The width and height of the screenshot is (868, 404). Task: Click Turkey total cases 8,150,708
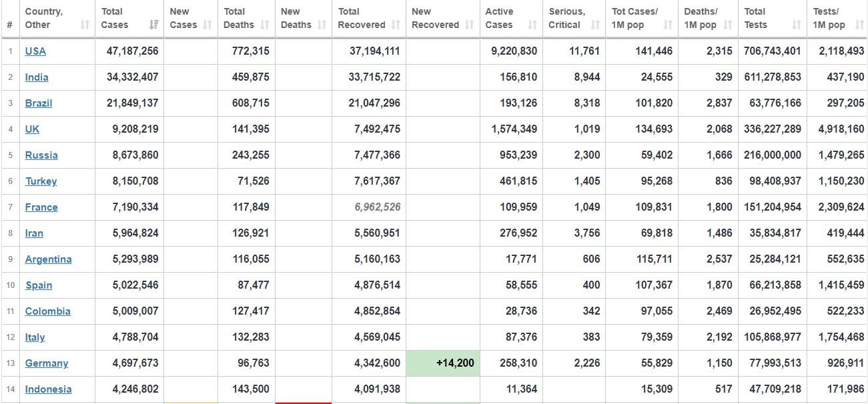(x=135, y=181)
